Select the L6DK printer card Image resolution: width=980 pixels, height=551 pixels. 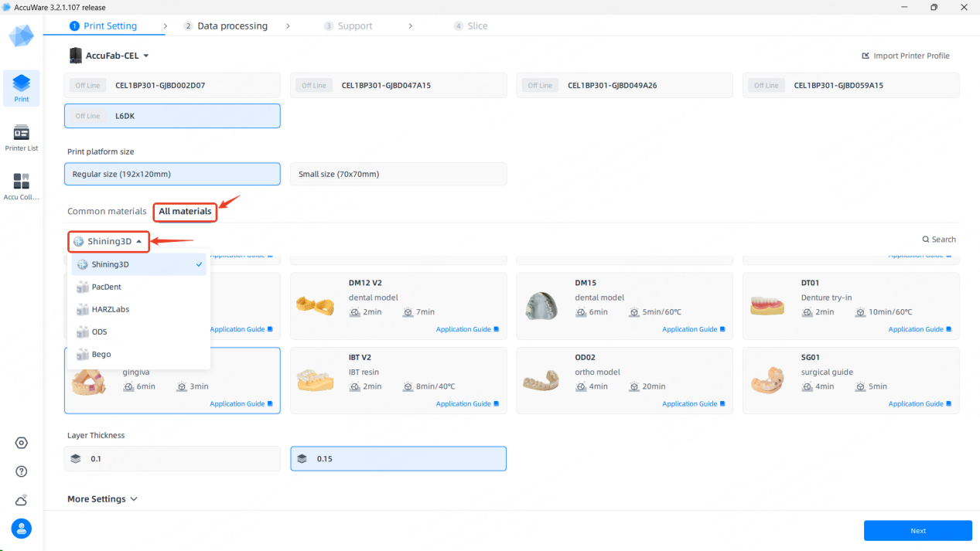point(172,116)
